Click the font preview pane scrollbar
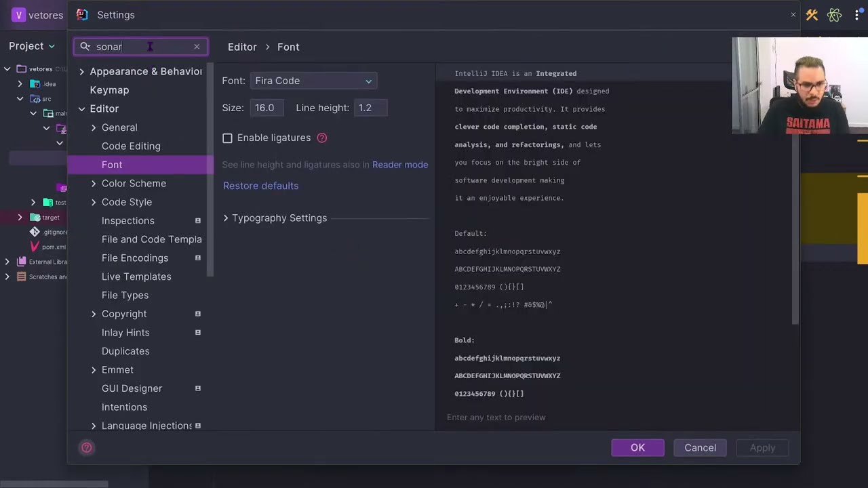The height and width of the screenshot is (488, 868). click(x=796, y=195)
